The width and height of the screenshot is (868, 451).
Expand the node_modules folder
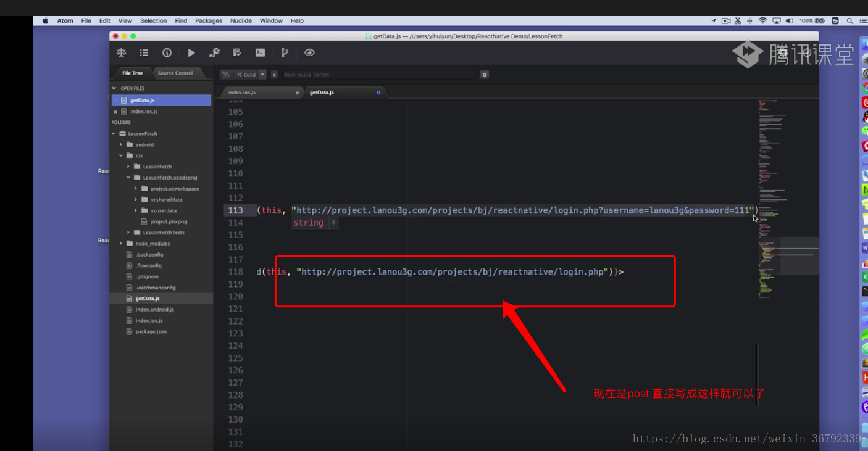pyautogui.click(x=121, y=244)
